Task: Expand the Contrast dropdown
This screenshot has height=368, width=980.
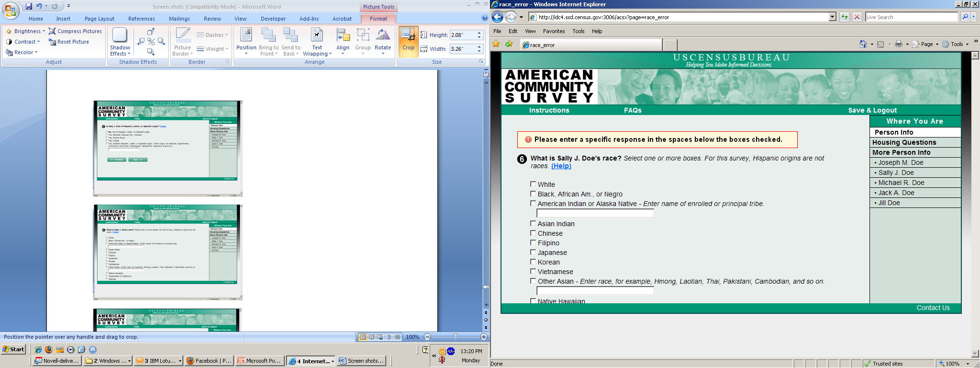Action: (23, 42)
